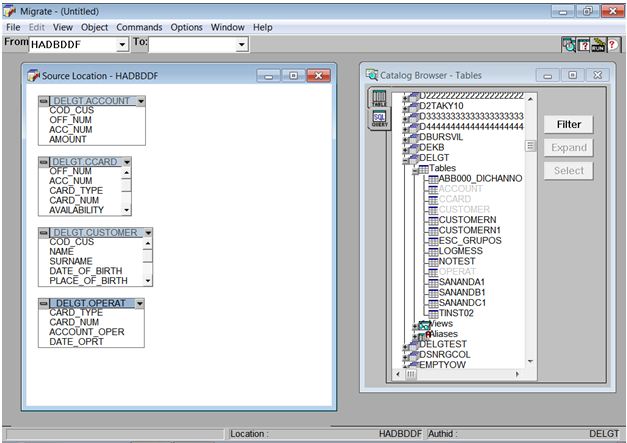Open the DELGT.ACCOUNT table box dropdown arrow
Viewport: 627px width, 443px height.
point(141,101)
